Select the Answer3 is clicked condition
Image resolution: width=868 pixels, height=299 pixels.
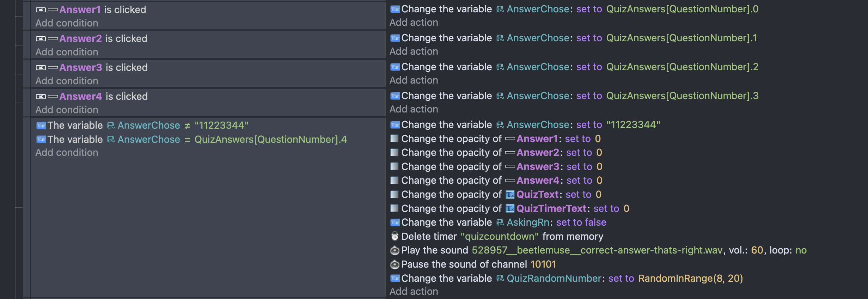point(103,68)
